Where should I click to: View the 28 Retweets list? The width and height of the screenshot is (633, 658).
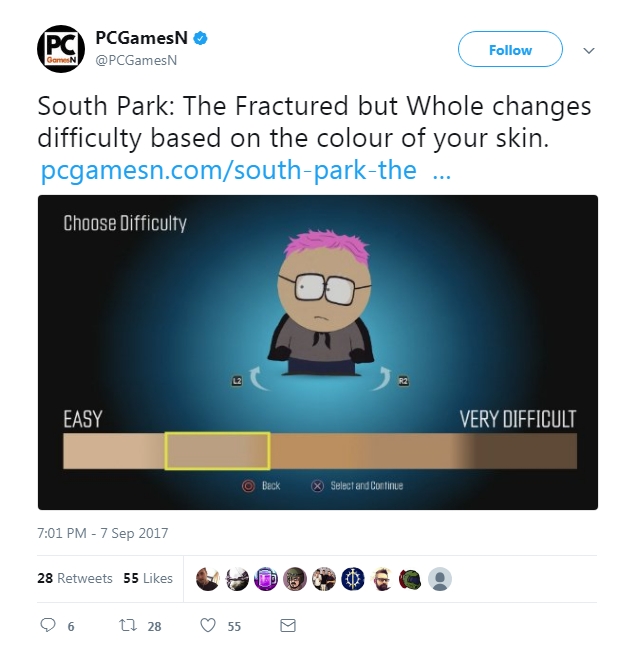75,578
